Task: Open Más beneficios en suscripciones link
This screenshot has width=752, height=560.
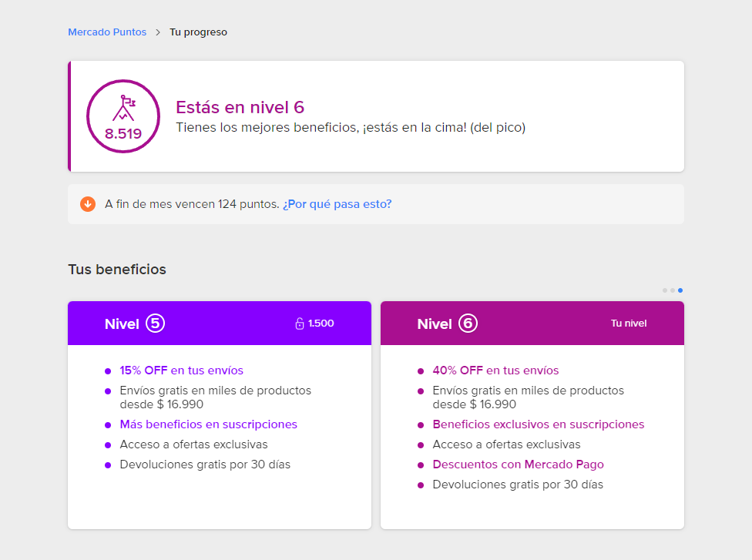Action: pos(208,424)
